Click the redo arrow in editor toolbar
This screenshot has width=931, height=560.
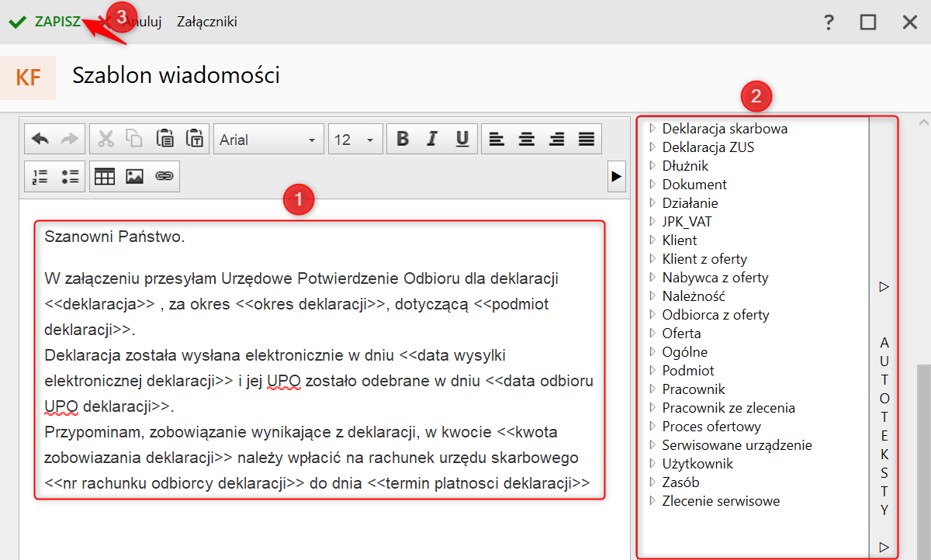(x=70, y=140)
